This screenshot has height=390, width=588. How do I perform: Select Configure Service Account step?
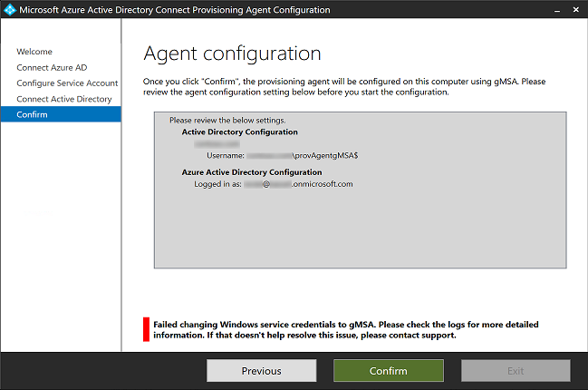coord(67,83)
